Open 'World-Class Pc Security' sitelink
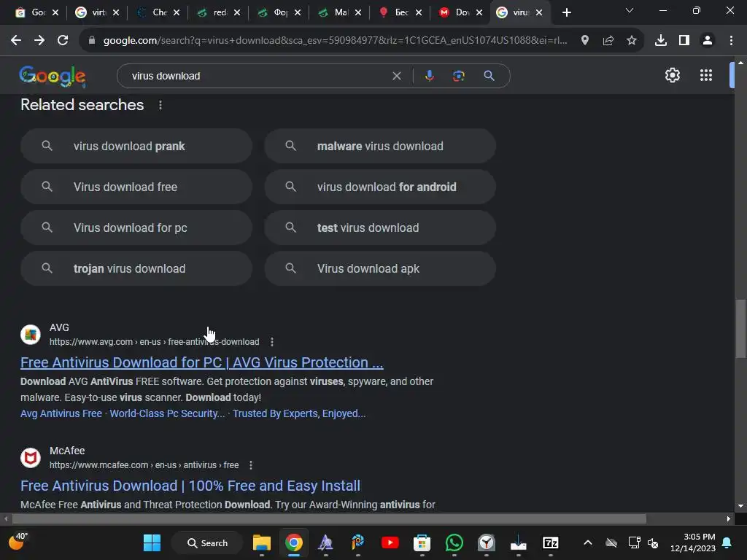Viewport: 747px width, 560px height. (167, 414)
